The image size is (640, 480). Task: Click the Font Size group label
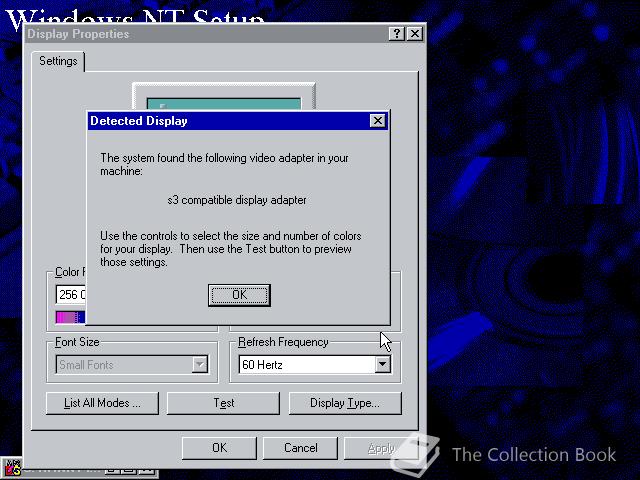click(x=77, y=342)
